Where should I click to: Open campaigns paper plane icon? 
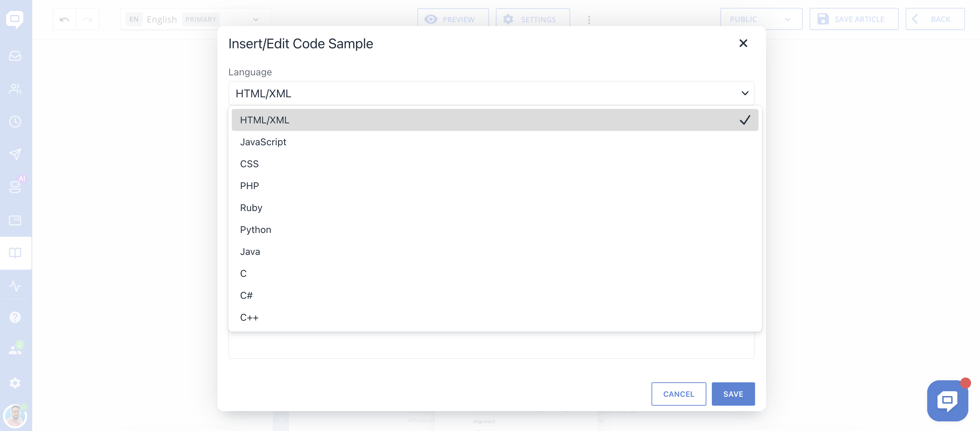[15, 154]
